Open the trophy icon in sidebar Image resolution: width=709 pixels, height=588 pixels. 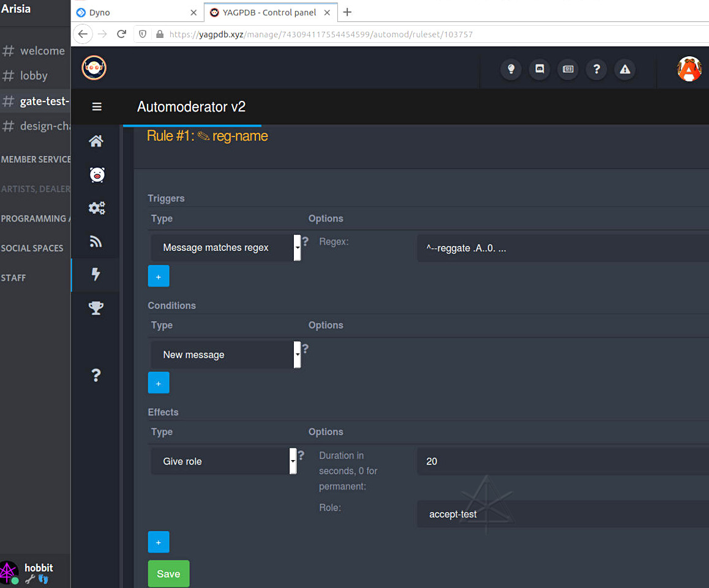pyautogui.click(x=96, y=308)
